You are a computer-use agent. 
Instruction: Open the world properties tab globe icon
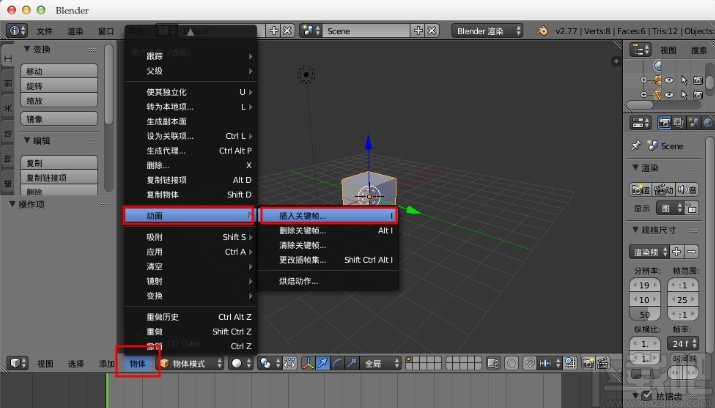pos(707,123)
